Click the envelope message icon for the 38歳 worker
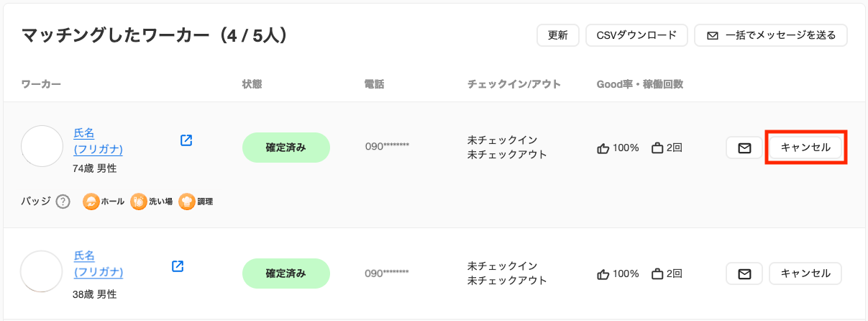 [x=744, y=273]
